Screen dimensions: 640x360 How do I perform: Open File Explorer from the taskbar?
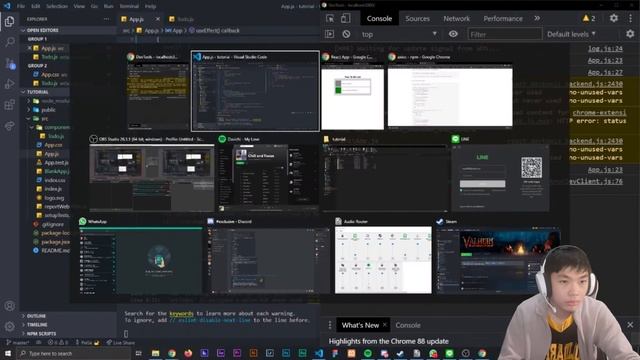(x=156, y=353)
